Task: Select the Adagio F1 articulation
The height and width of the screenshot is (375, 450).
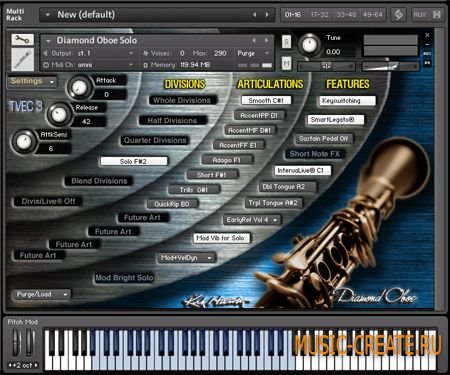Action: [227, 160]
